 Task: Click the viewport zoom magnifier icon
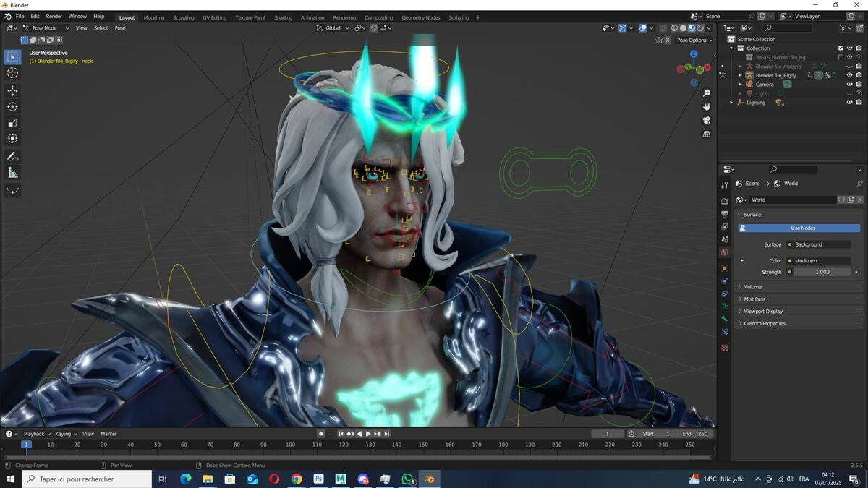[707, 93]
